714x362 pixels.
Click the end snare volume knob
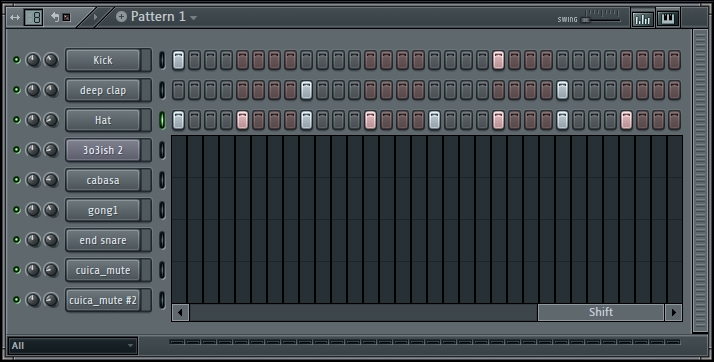click(51, 240)
